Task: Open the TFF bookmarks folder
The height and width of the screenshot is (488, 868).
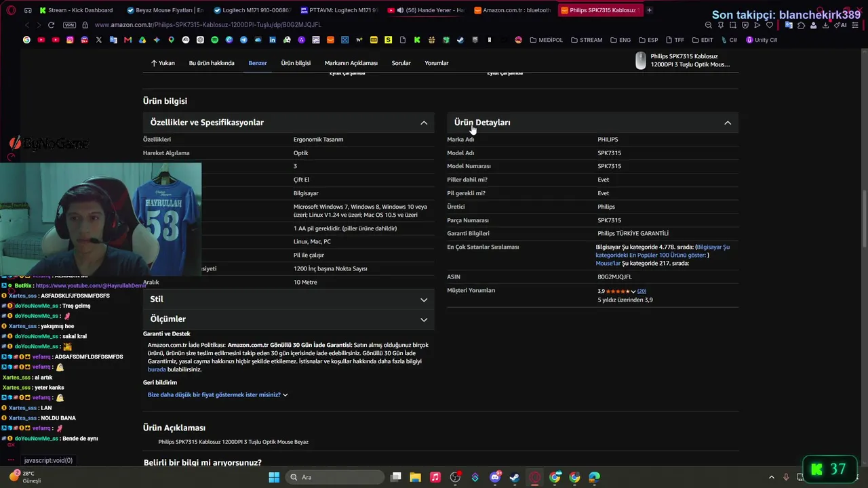Action: coord(675,40)
